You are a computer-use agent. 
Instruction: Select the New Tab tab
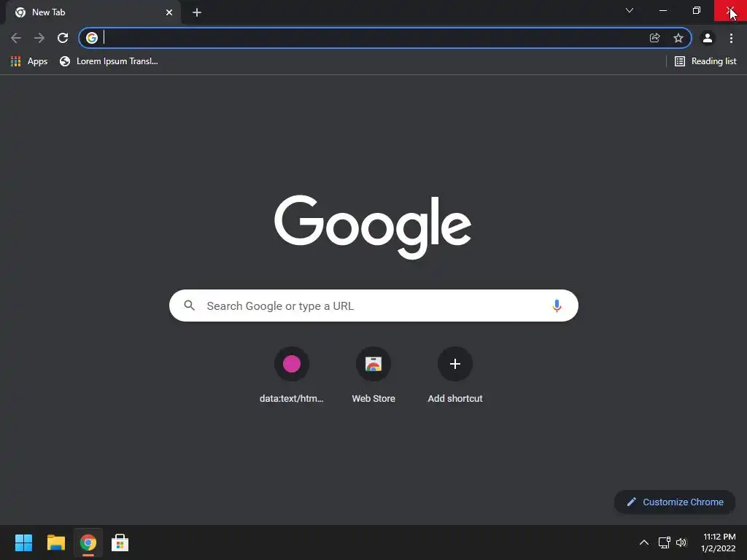click(x=93, y=12)
